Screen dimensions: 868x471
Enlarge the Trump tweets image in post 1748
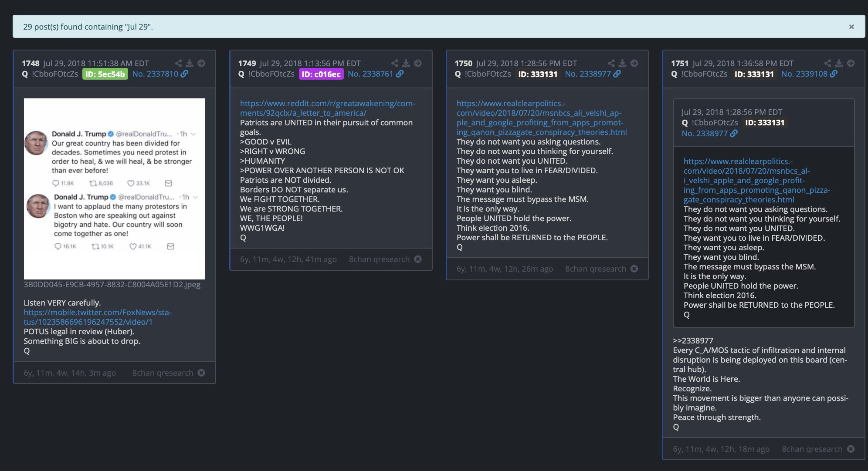[115, 188]
